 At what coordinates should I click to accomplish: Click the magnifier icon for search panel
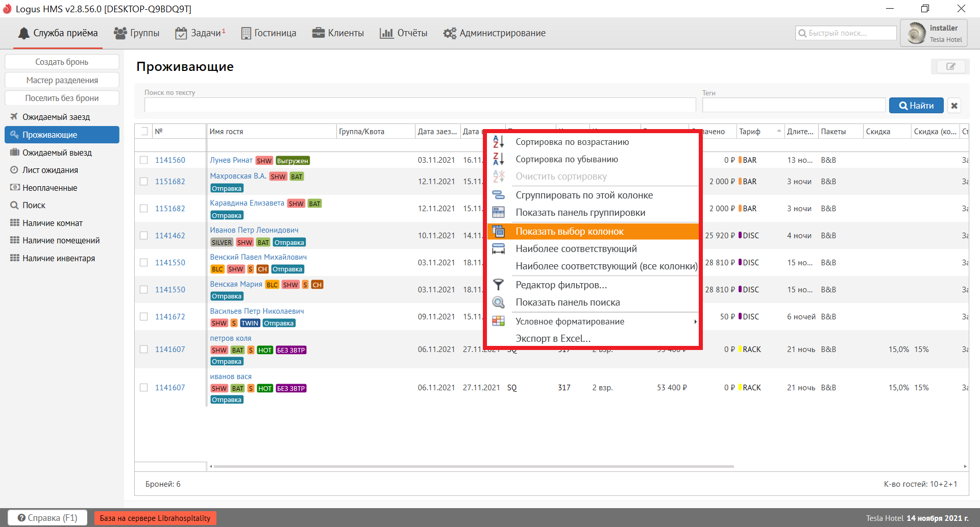pyautogui.click(x=498, y=303)
